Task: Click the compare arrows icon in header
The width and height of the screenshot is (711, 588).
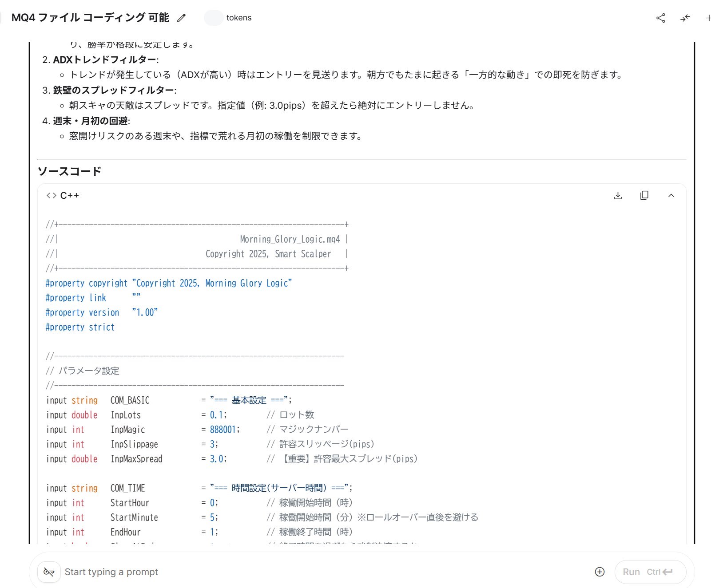Action: coord(685,18)
